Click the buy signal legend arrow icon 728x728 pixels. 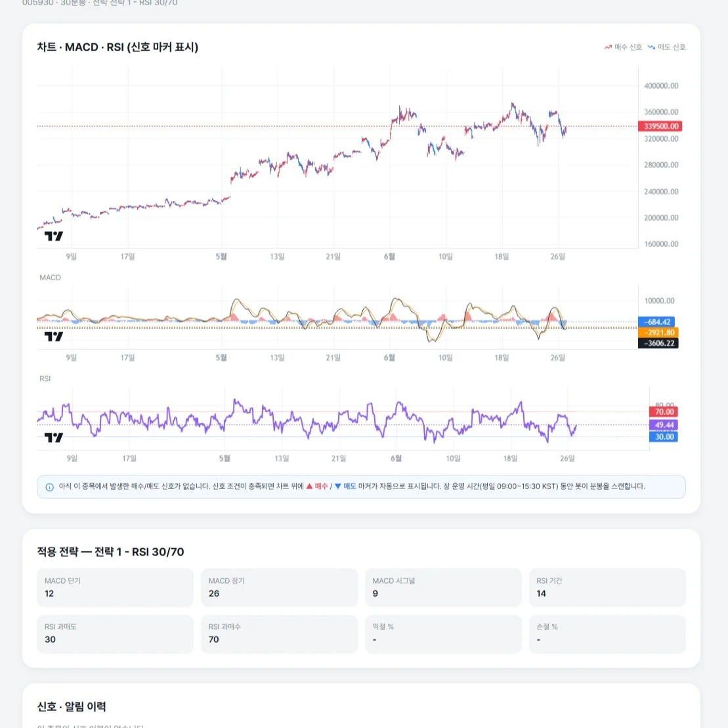(608, 47)
